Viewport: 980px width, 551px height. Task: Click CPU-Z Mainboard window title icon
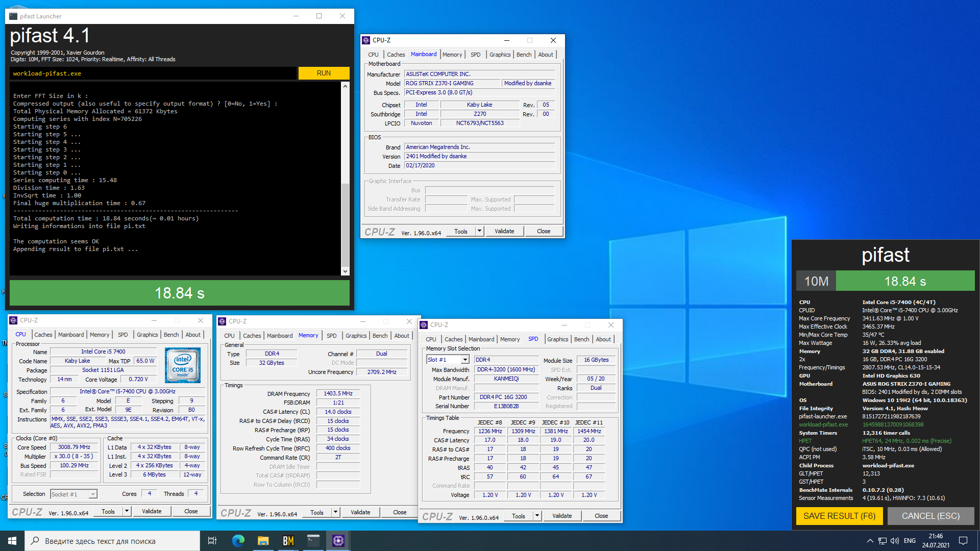(x=366, y=40)
